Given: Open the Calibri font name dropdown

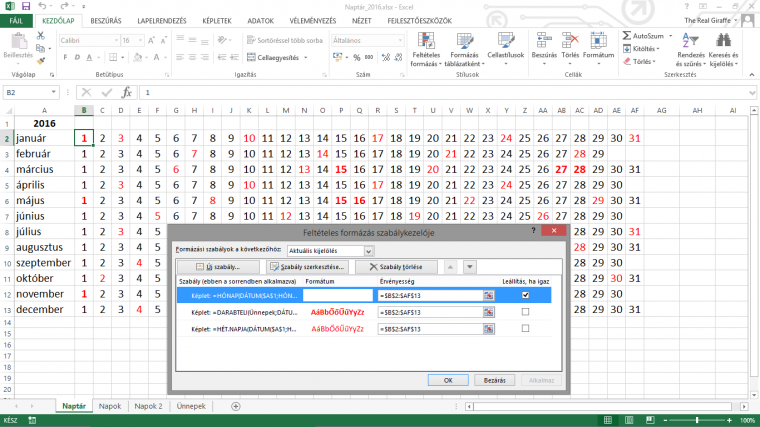Looking at the screenshot, I should point(116,40).
